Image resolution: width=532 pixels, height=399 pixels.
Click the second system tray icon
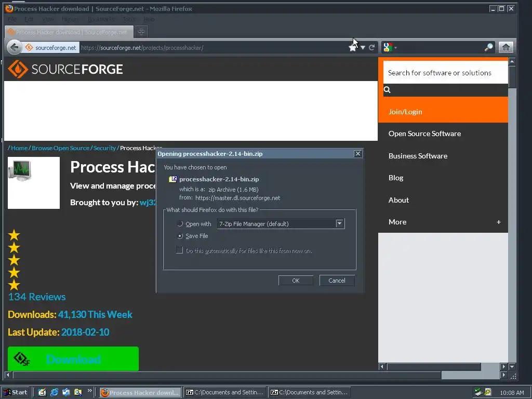pyautogui.click(x=488, y=392)
